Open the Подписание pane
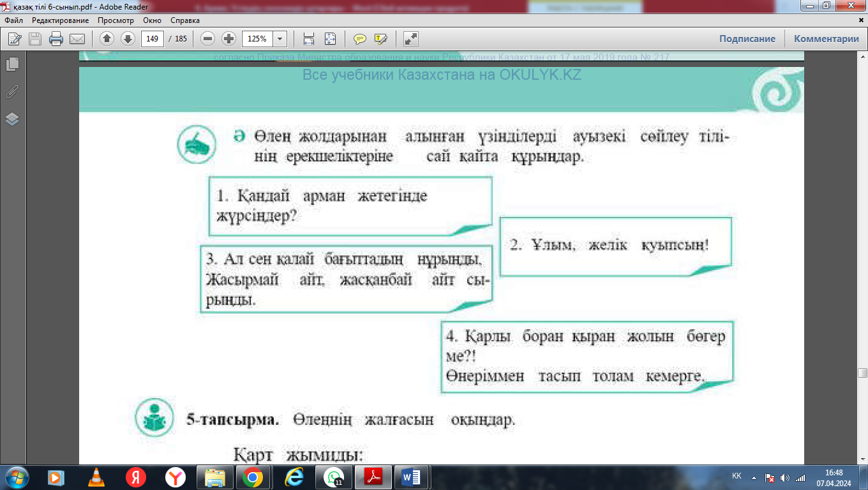 [747, 39]
